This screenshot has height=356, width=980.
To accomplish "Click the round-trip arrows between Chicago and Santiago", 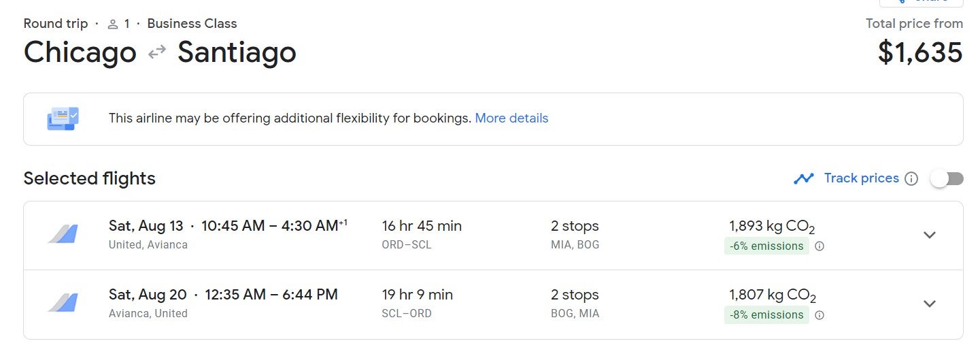I will click(157, 52).
